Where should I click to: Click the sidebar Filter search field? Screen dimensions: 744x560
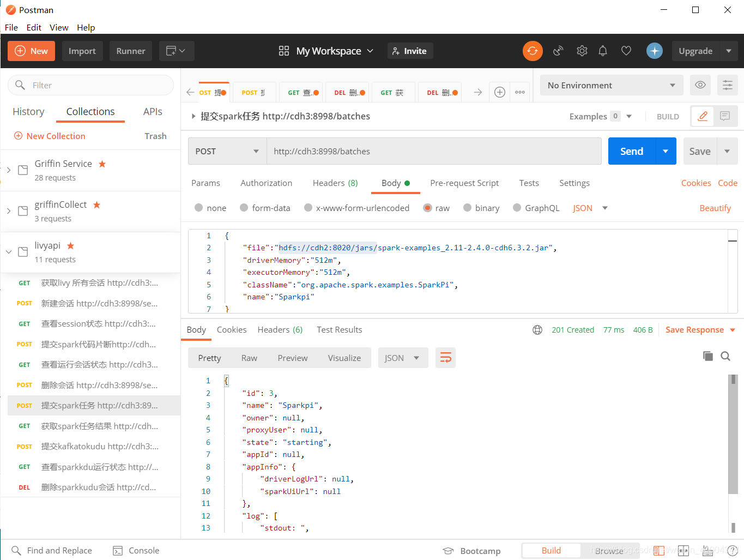tap(90, 85)
